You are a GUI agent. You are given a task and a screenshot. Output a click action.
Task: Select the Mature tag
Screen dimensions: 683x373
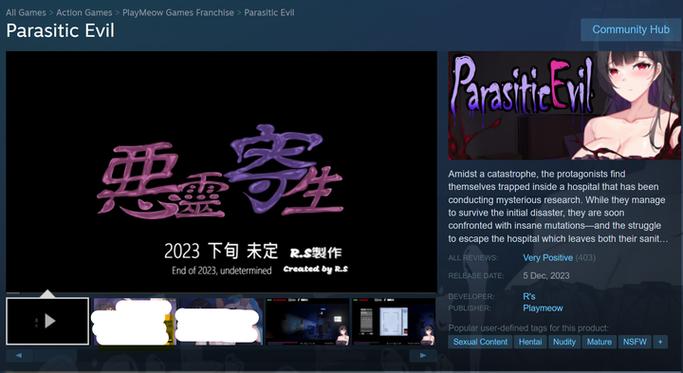tap(599, 342)
